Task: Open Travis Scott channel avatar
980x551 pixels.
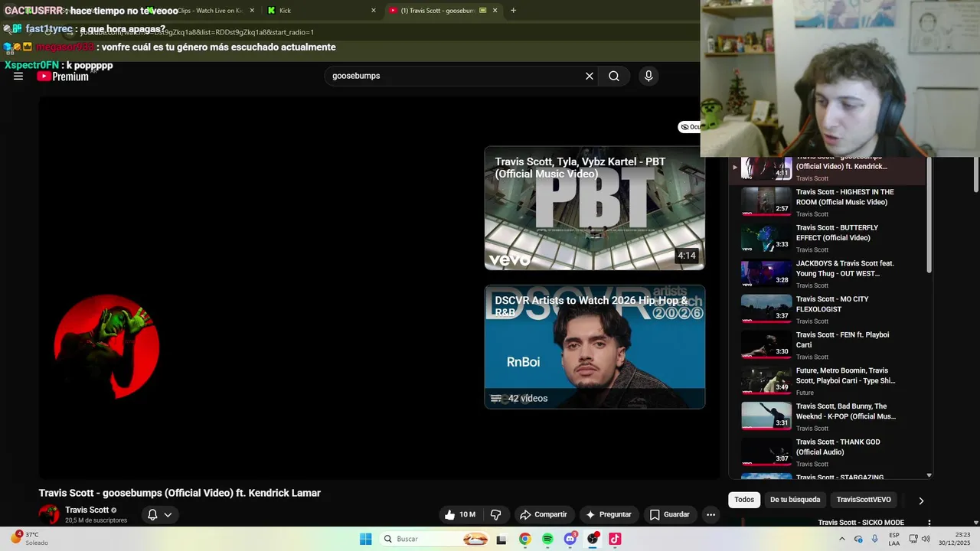Action: [49, 514]
